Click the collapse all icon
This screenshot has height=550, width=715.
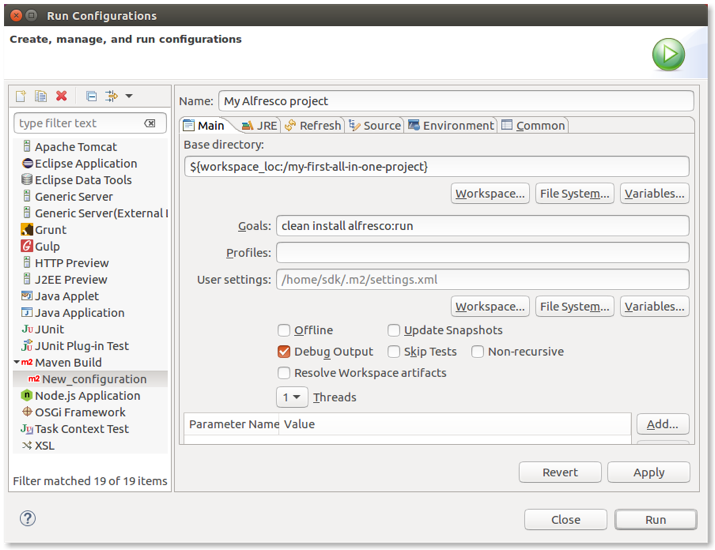coord(91,96)
